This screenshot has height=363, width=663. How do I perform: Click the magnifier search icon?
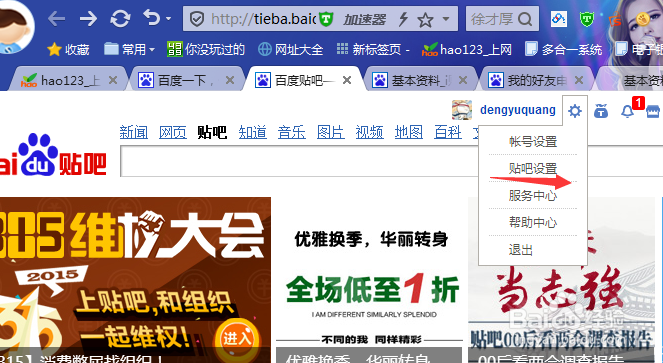click(525, 19)
